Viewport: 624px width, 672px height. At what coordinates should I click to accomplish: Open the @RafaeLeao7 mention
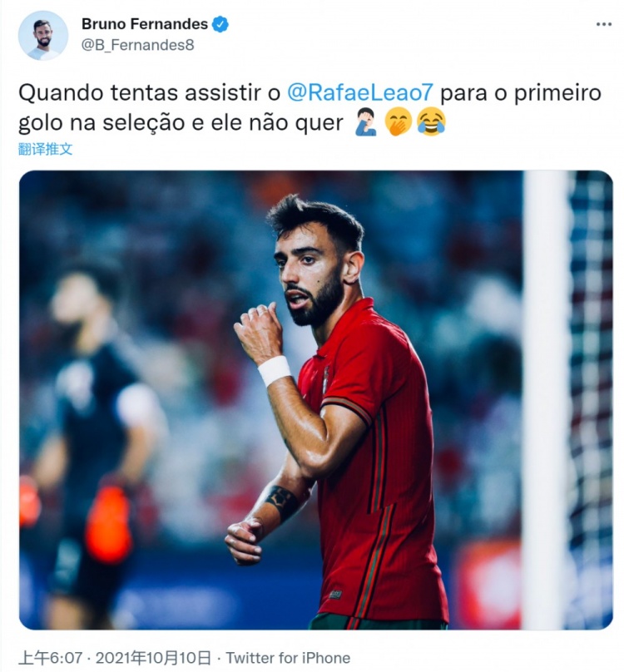(360, 93)
